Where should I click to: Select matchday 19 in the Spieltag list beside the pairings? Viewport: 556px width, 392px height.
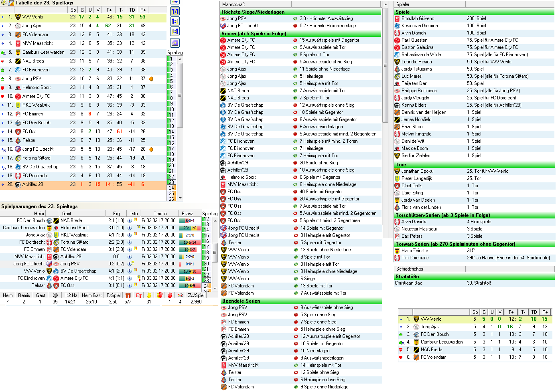pyautogui.click(x=206, y=258)
